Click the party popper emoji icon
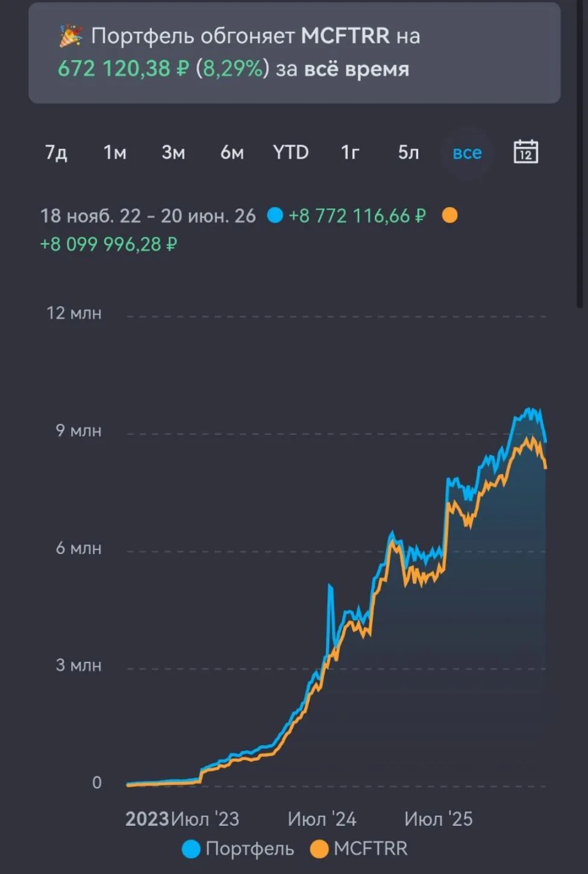 (70, 36)
